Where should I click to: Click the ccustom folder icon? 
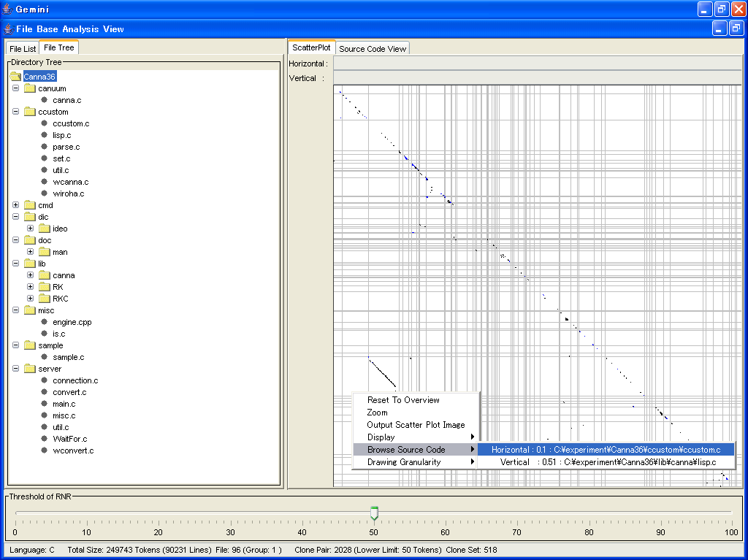point(30,112)
